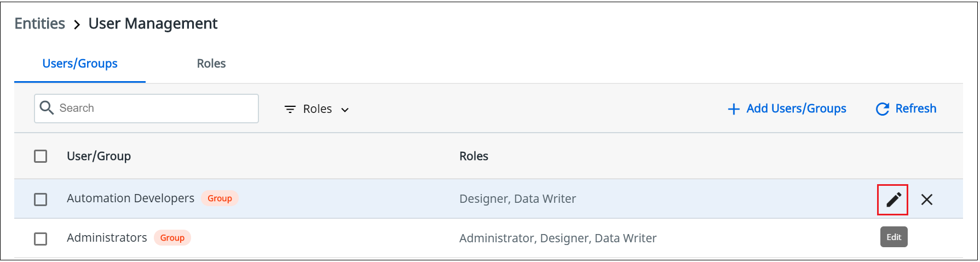Click the Add Users/Groups button
Screen dimensions: 980x262
point(787,109)
